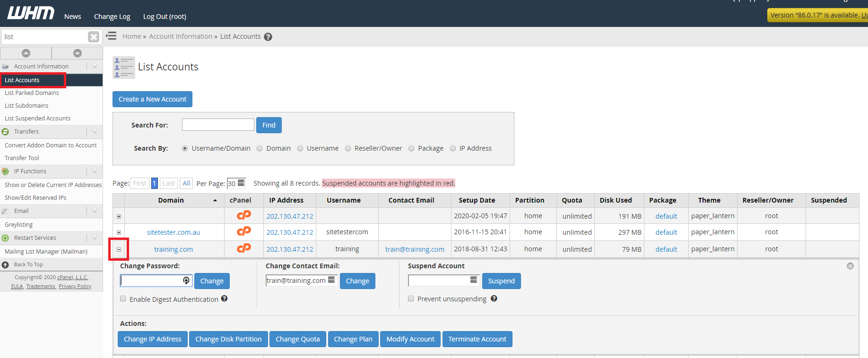Clear the sidebar search with X icon

pyautogui.click(x=94, y=37)
